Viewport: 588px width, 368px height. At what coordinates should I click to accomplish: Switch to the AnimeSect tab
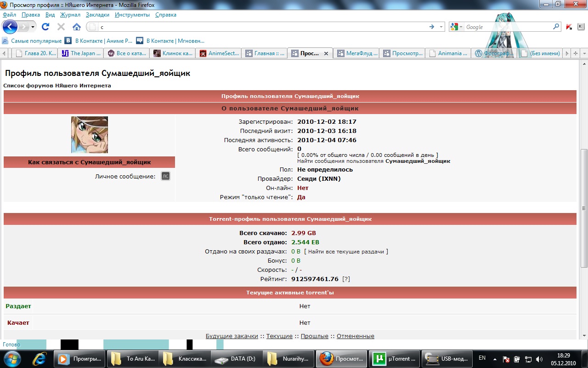[218, 53]
